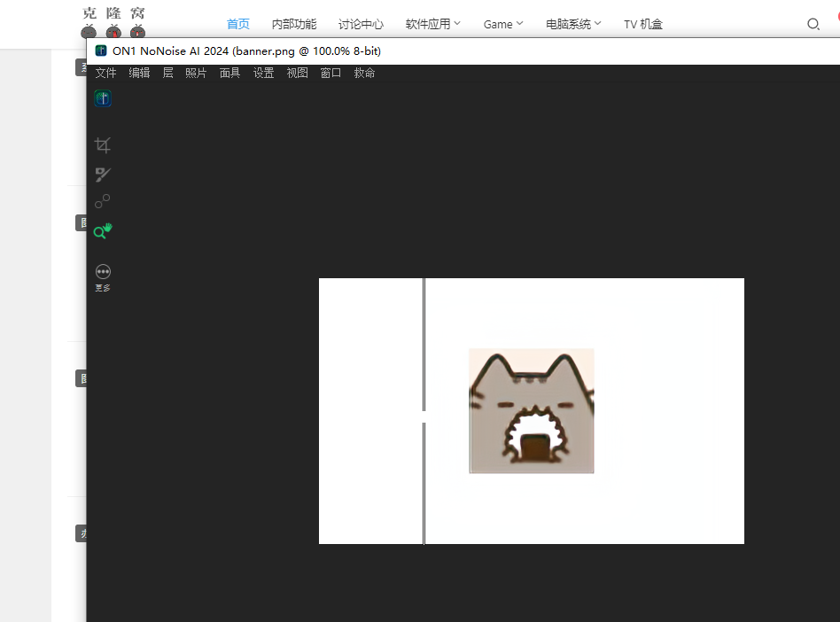Select the Crop tool in left toolbar
840x622 pixels.
(102, 145)
